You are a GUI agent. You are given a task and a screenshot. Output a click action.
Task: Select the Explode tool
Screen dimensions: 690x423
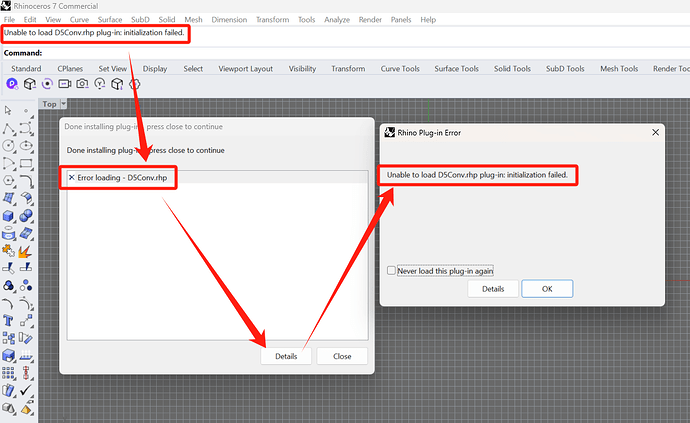[x=26, y=251]
